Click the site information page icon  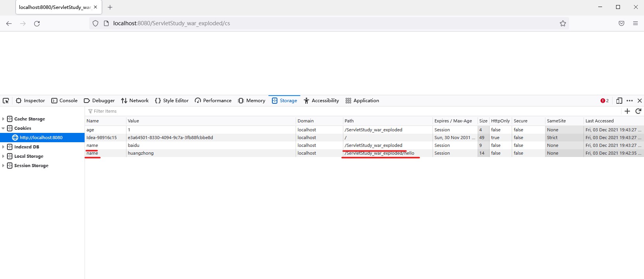[106, 23]
